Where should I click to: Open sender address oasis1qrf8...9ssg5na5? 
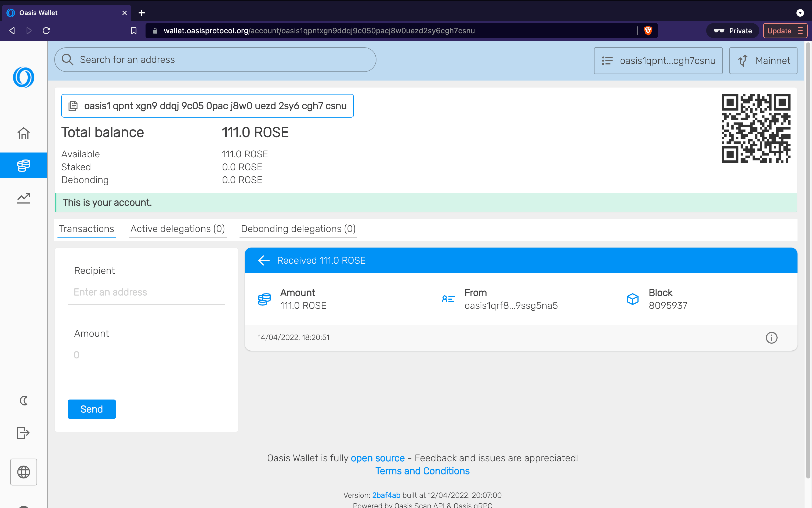pyautogui.click(x=511, y=305)
